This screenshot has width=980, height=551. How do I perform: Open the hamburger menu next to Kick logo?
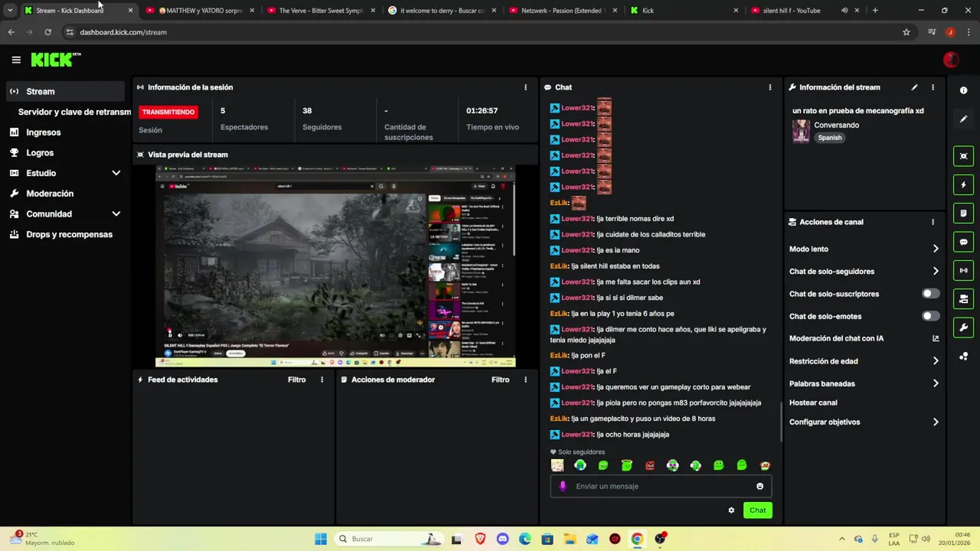tap(16, 60)
